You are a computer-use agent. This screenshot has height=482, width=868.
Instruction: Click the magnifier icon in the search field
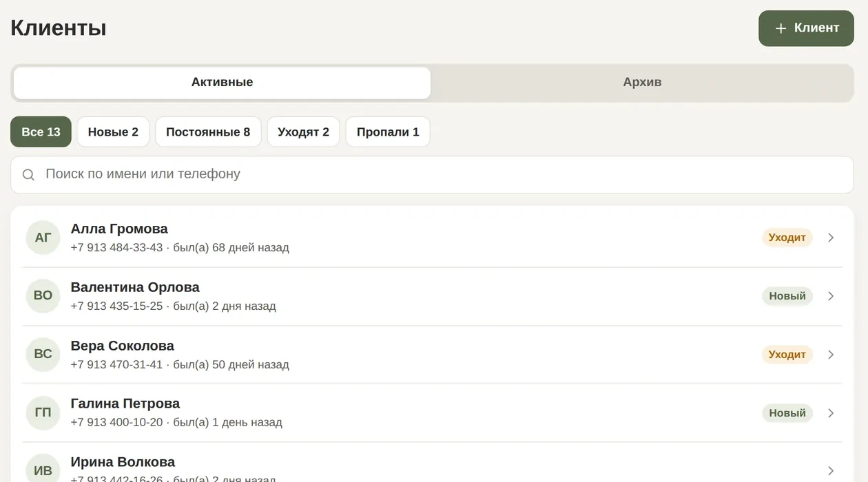pos(28,175)
